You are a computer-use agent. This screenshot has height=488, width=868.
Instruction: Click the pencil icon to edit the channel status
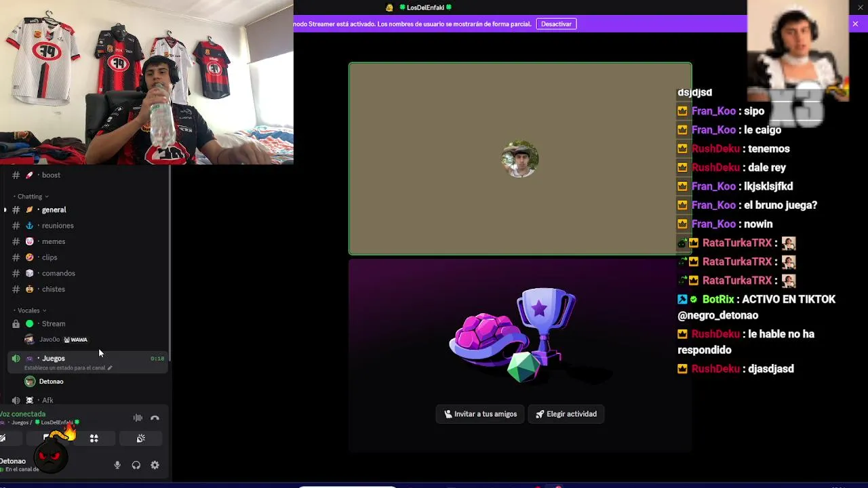[x=110, y=368]
